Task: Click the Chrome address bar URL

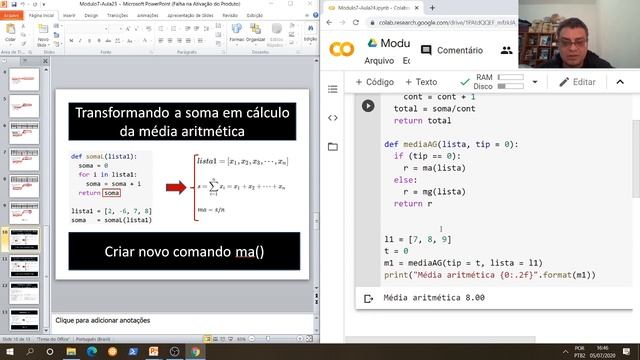Action: pyautogui.click(x=447, y=22)
